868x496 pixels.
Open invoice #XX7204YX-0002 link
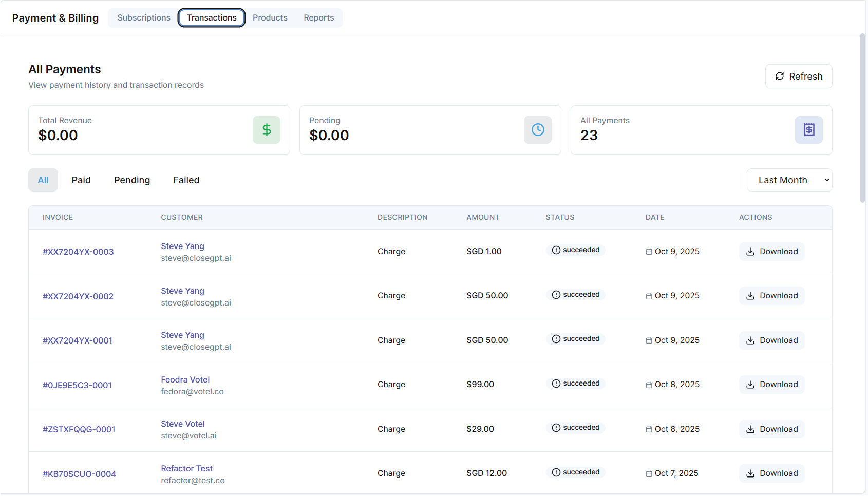pyautogui.click(x=78, y=296)
